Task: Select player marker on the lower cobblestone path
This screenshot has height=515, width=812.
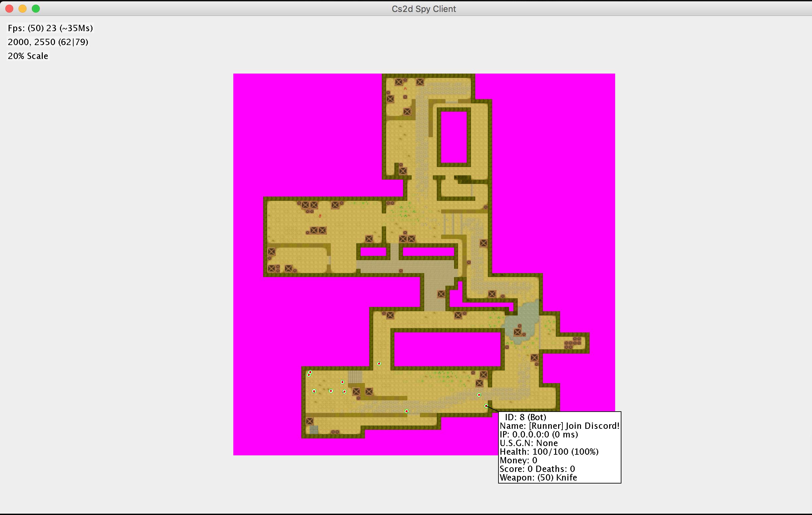Action: tap(406, 411)
